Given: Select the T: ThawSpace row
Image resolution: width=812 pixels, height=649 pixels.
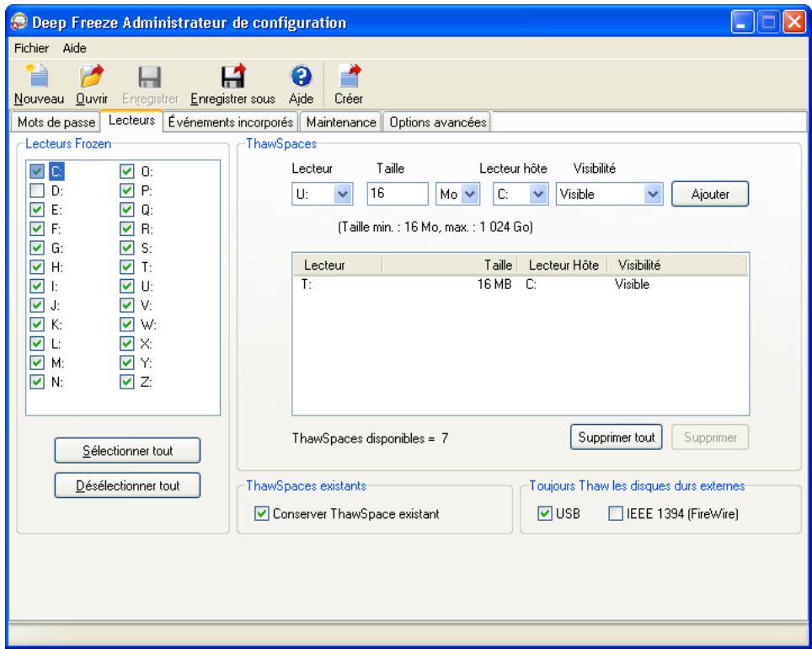Looking at the screenshot, I should 521,285.
